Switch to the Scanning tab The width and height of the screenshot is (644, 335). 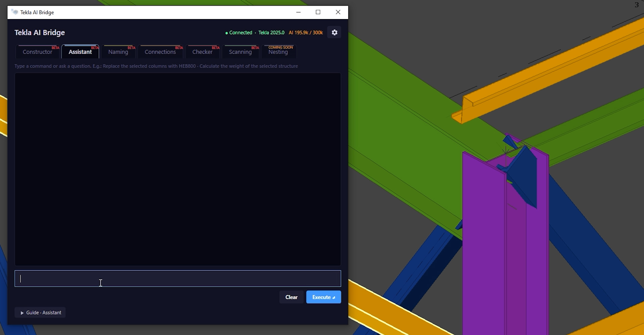(240, 52)
